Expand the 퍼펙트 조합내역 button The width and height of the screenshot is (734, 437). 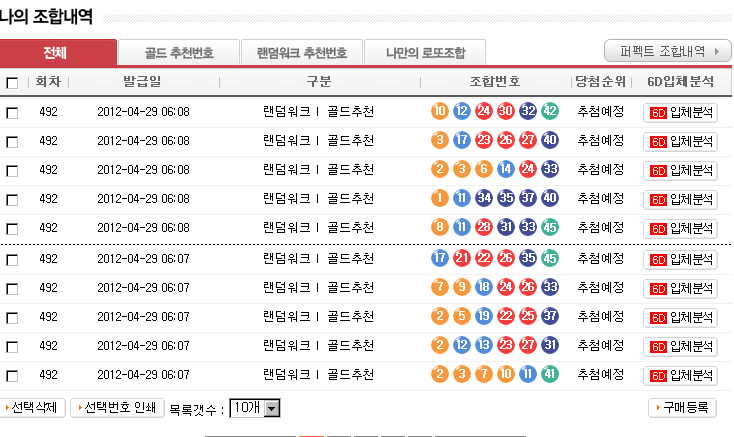(x=668, y=51)
